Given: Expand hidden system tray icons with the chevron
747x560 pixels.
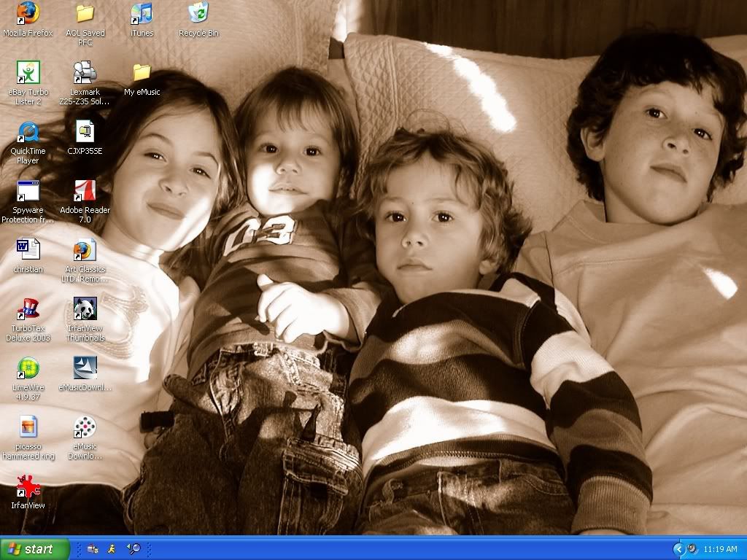Looking at the screenshot, I should click(x=679, y=548).
